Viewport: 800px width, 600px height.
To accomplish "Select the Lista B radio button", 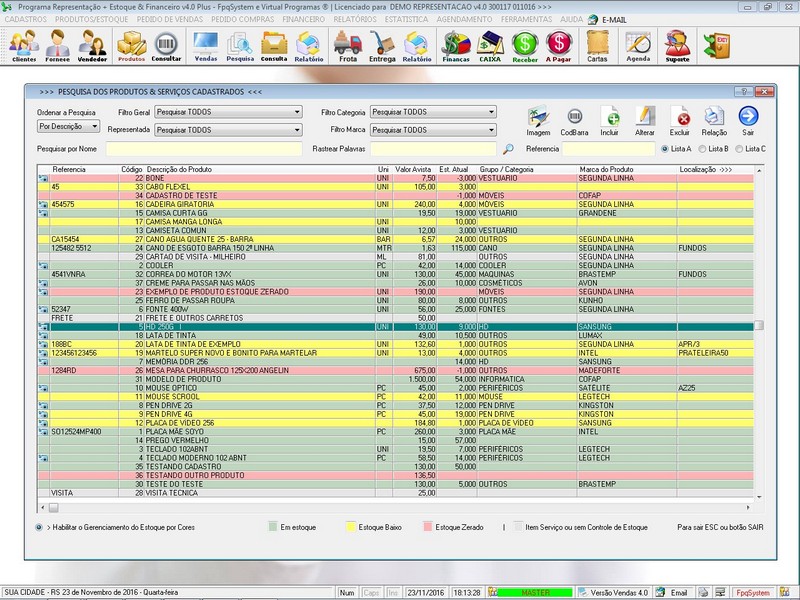I will (x=701, y=149).
